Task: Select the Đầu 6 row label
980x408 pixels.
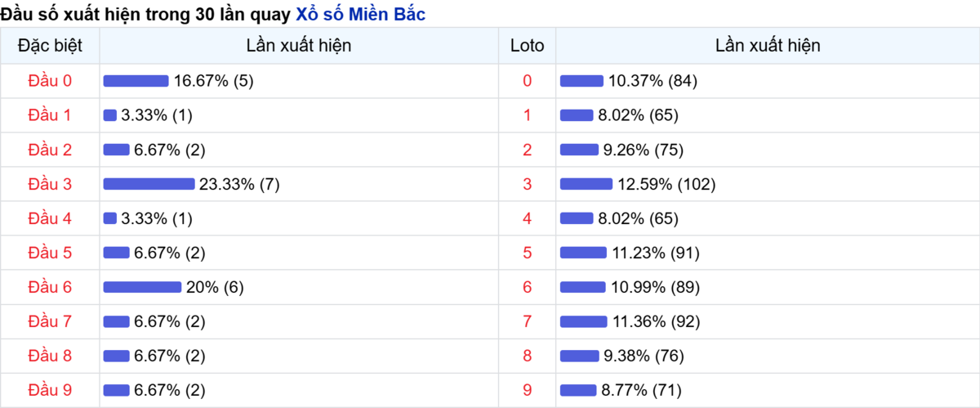Action: (x=50, y=287)
